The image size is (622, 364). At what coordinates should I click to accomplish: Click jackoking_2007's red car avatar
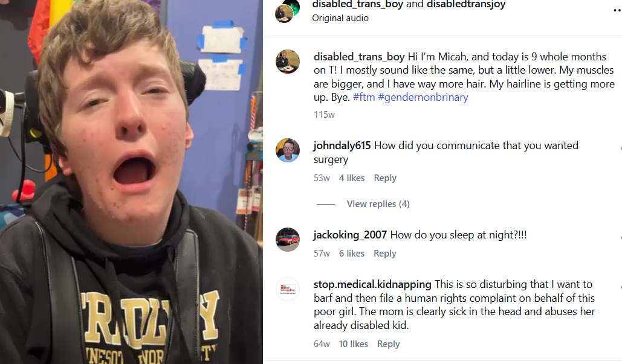coord(288,240)
